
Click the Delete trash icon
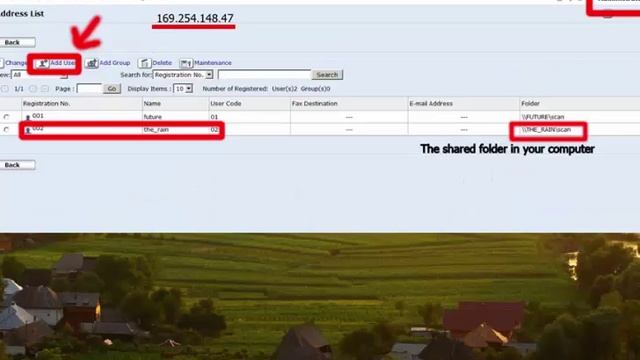[144, 63]
